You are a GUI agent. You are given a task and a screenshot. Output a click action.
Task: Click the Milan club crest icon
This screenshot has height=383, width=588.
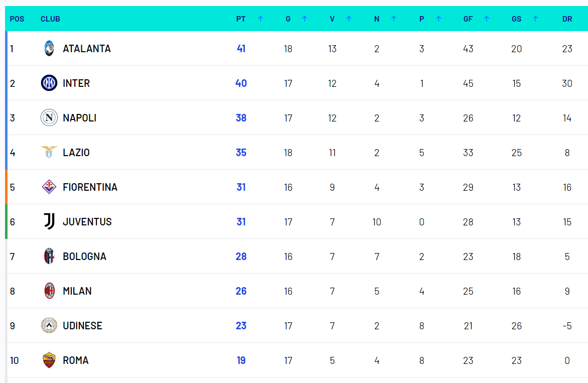49,291
